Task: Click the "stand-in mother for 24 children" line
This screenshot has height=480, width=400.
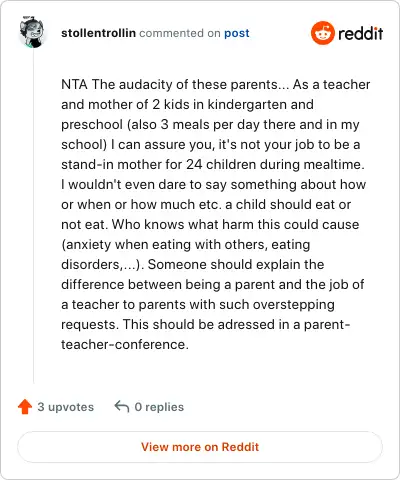Action: [213, 164]
